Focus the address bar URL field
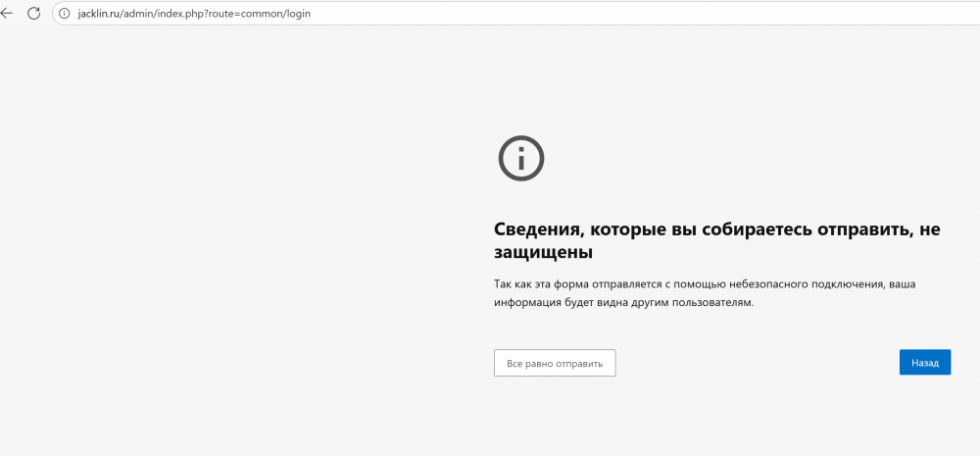This screenshot has width=980, height=456. point(516,13)
